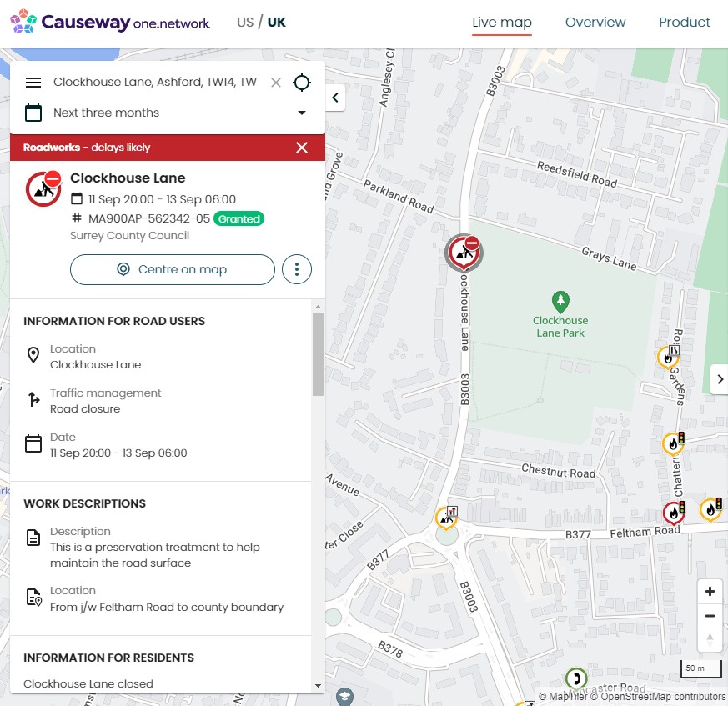Viewport: 728px width, 706px height.
Task: Clear the Clockhouse Lane search text
Action: pos(276,83)
